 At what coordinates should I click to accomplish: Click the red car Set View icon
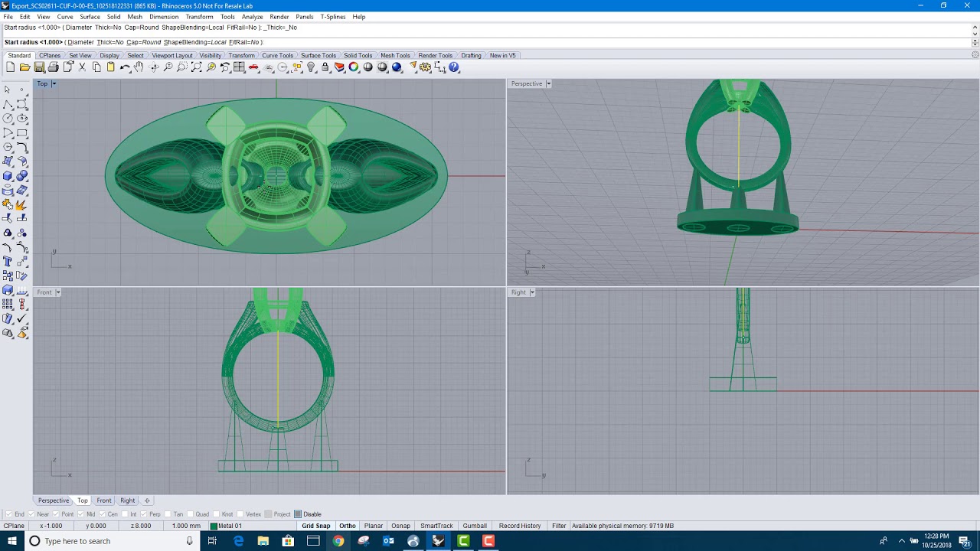pyautogui.click(x=253, y=67)
